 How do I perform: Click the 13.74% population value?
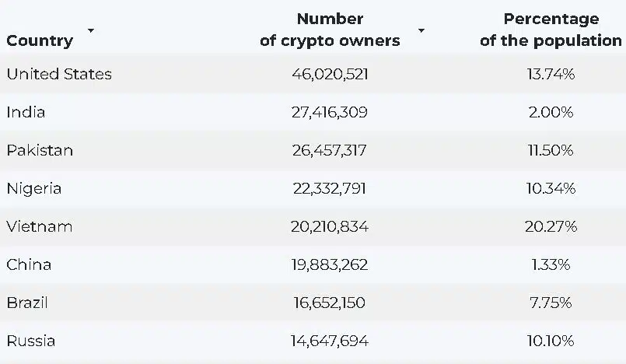click(551, 74)
